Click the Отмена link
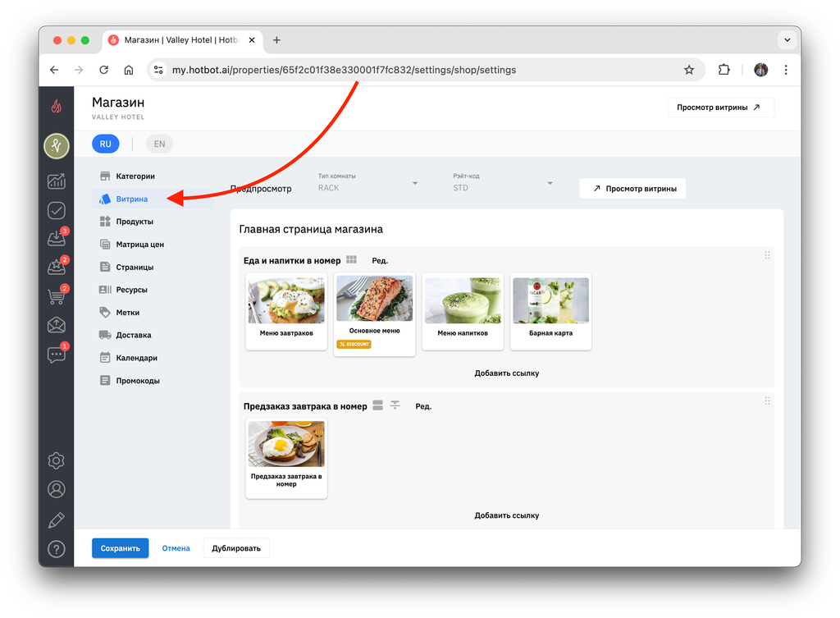Screen dimensions: 840x618 [176, 547]
